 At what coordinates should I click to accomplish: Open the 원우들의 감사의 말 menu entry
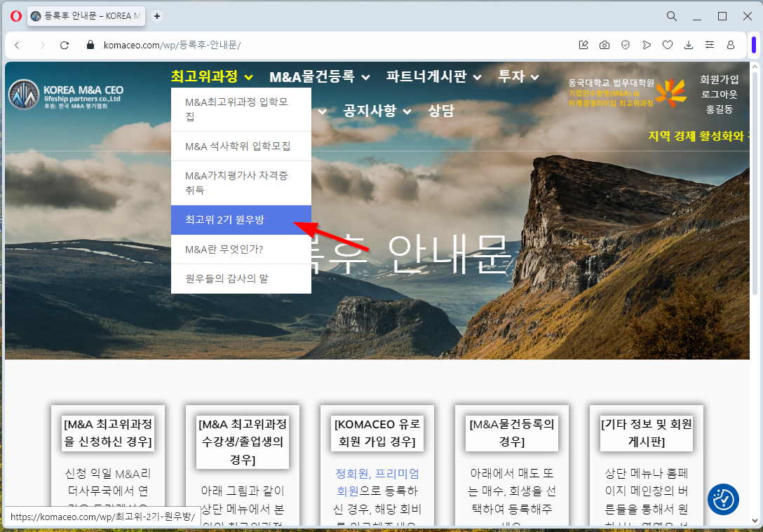226,279
